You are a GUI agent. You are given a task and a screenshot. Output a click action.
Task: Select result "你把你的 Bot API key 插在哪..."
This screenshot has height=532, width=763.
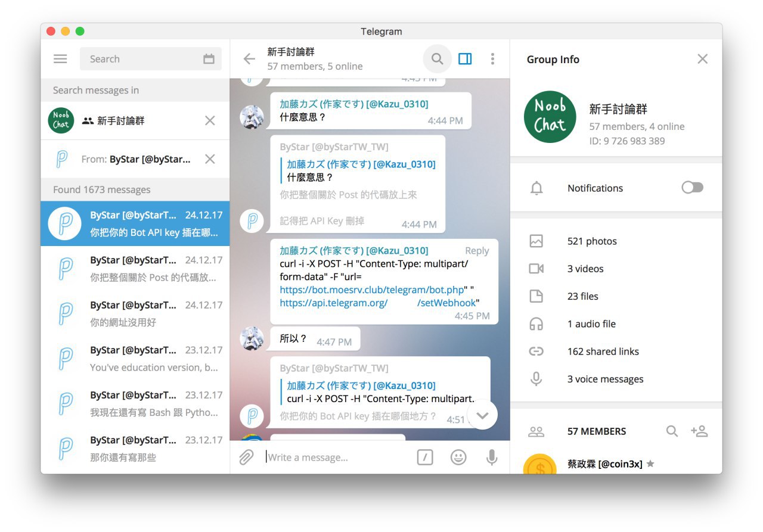point(135,223)
